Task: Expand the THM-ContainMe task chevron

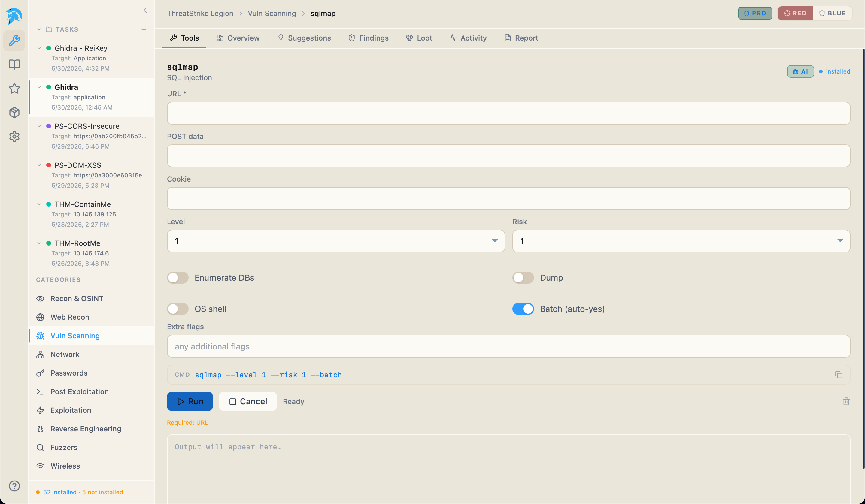Action: click(x=39, y=204)
